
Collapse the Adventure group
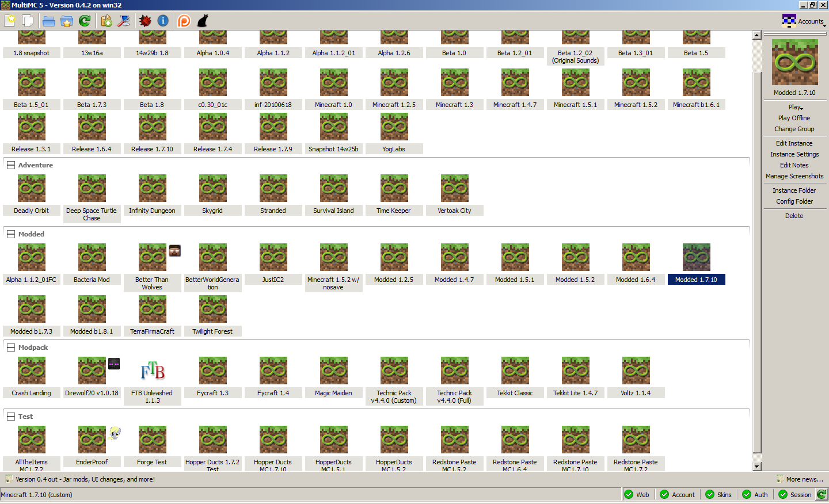[10, 165]
